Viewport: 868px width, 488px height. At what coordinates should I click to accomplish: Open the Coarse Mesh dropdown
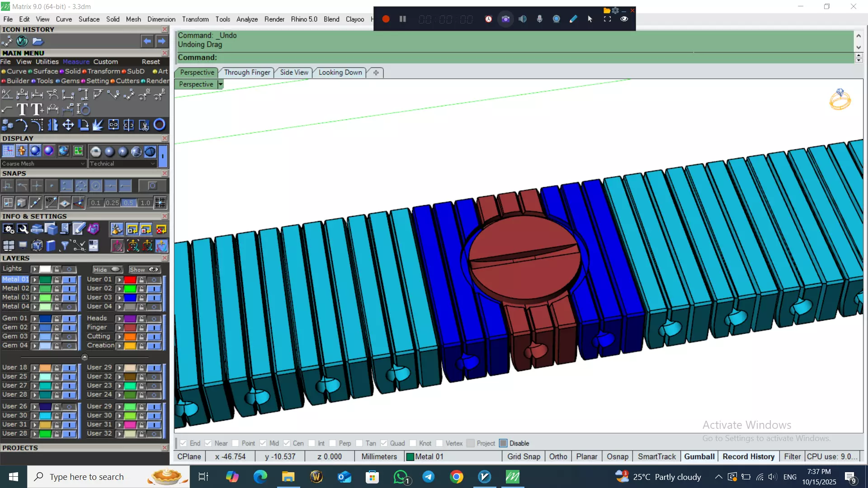pos(83,164)
